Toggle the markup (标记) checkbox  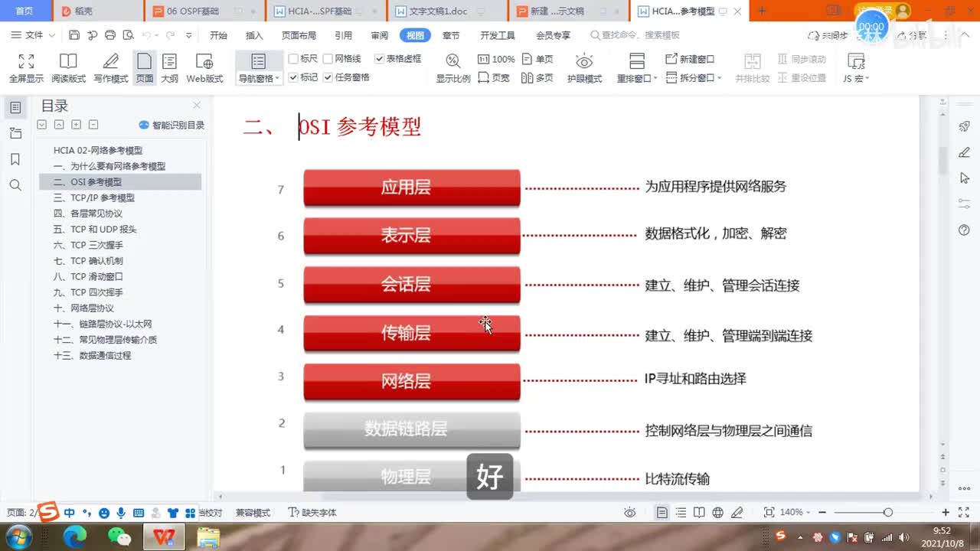(303, 77)
